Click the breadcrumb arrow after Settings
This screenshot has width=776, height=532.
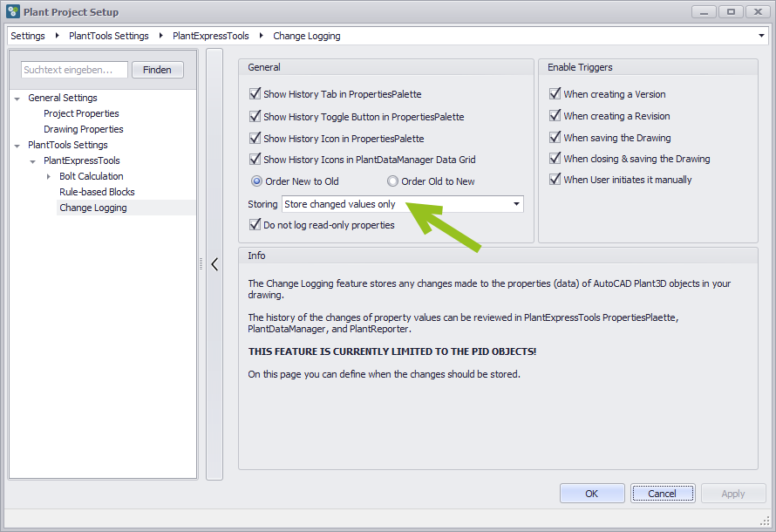57,37
